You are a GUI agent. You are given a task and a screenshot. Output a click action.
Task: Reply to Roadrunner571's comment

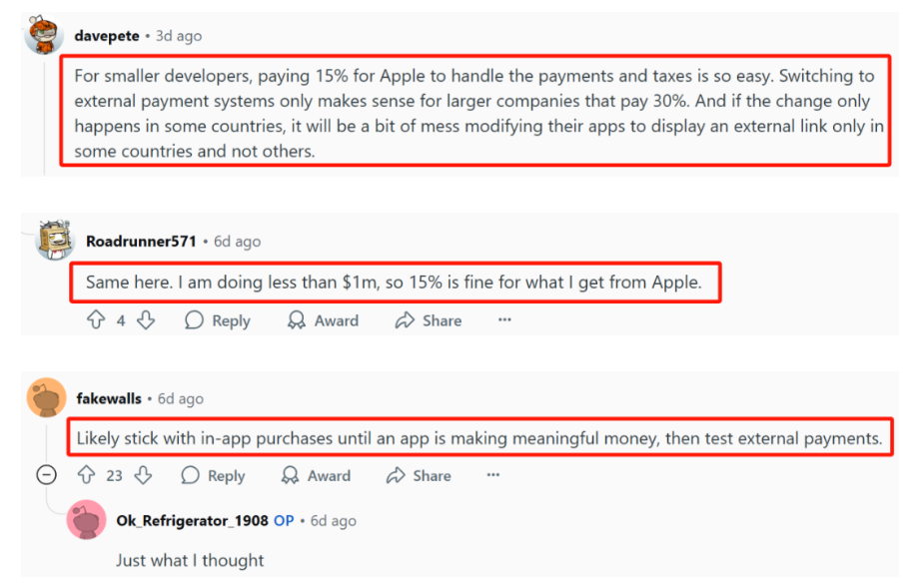pyautogui.click(x=217, y=320)
